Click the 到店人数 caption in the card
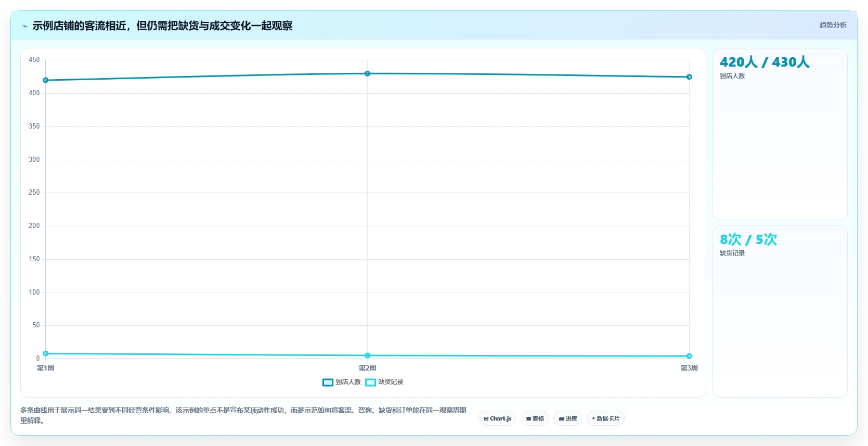 pyautogui.click(x=732, y=76)
